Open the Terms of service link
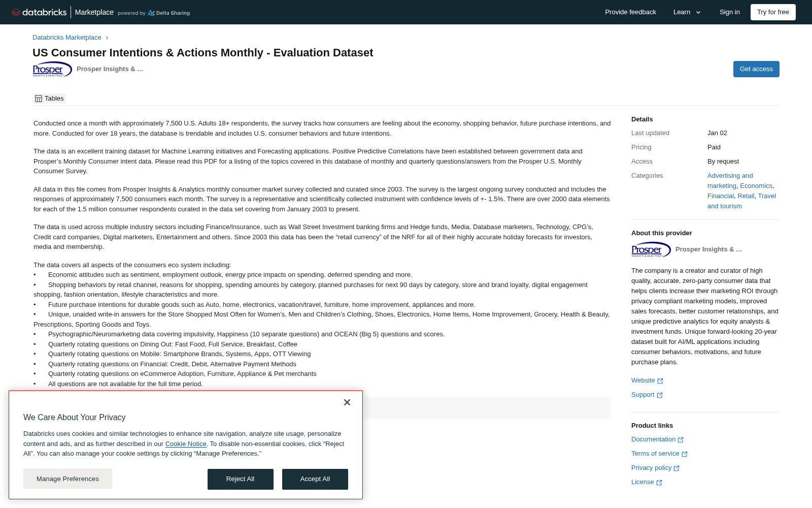Viewport: 812px width, 508px height. pyautogui.click(x=659, y=454)
